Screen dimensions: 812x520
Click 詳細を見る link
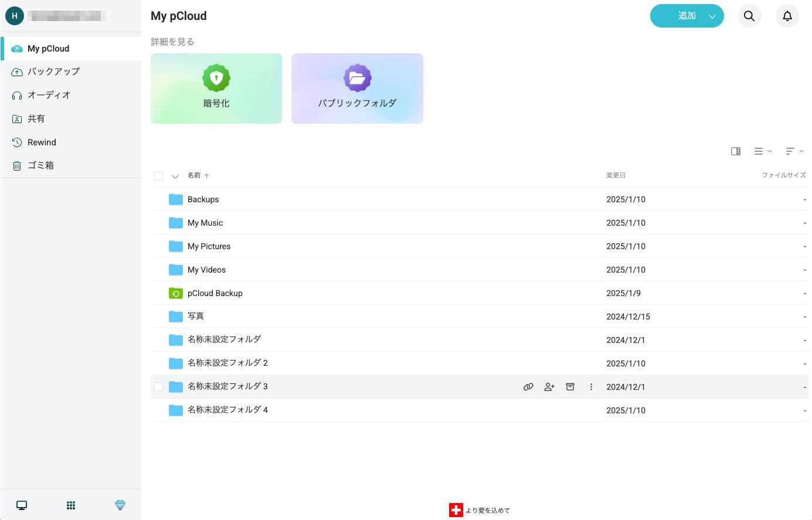coord(172,42)
